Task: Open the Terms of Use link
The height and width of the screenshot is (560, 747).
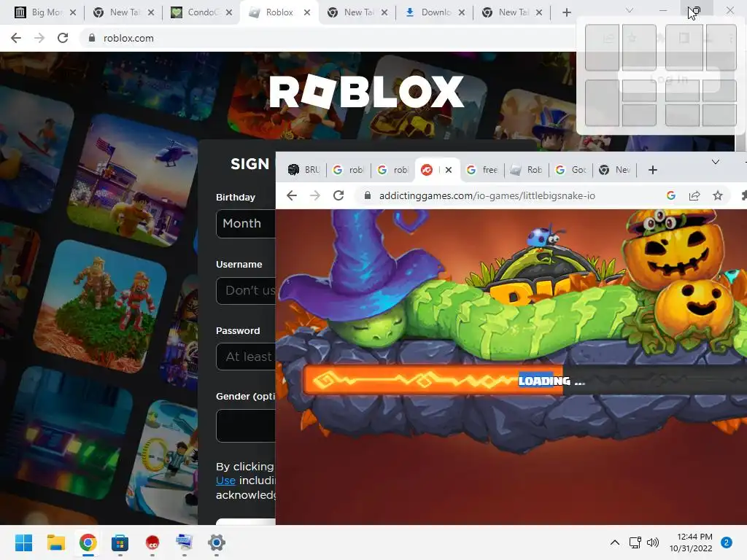Action: coord(226,481)
